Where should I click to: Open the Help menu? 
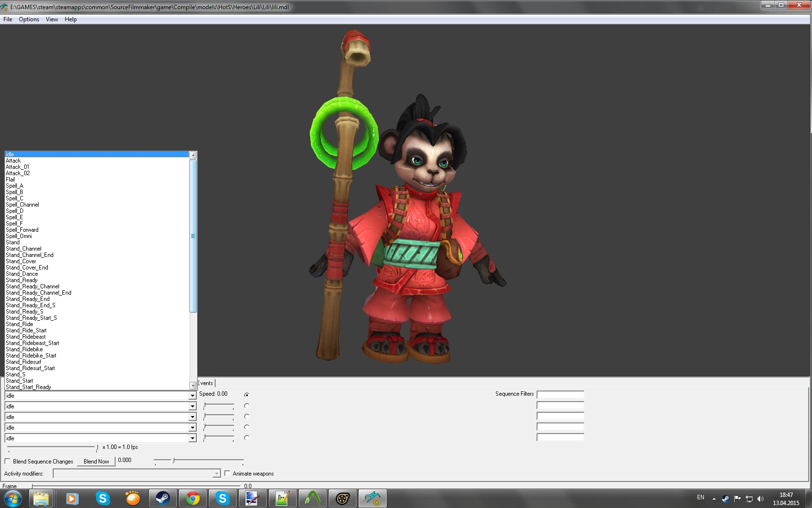tap(71, 19)
